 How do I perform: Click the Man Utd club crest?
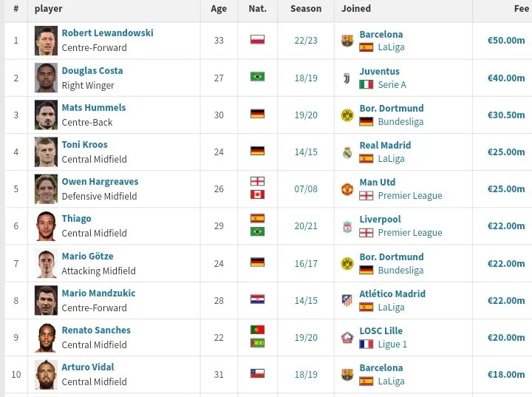347,189
